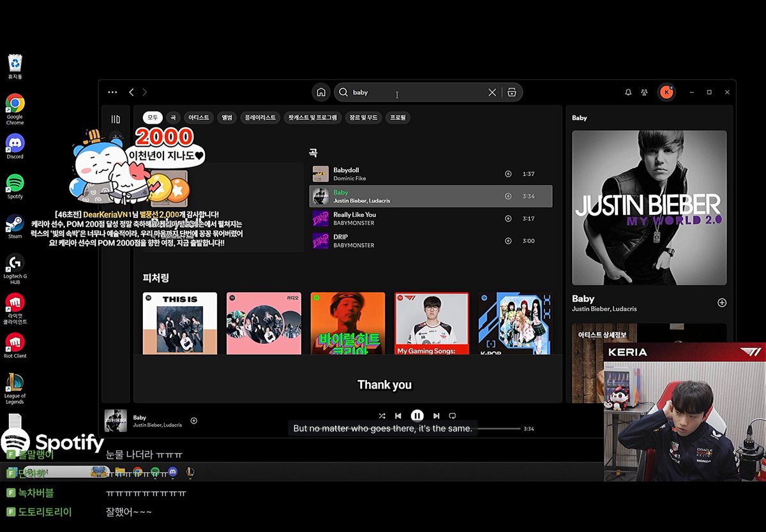Open Spotify desktop shortcut
766x532 pixels.
(x=15, y=187)
